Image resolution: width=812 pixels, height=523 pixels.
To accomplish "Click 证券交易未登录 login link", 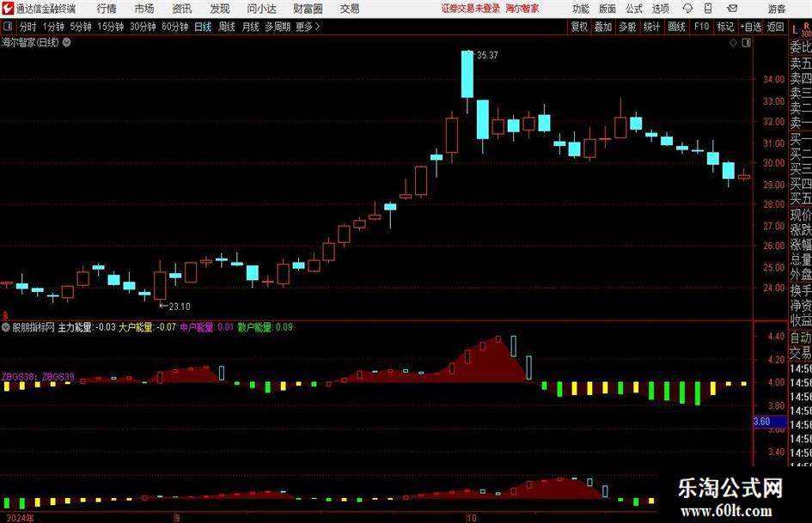I will pos(471,9).
